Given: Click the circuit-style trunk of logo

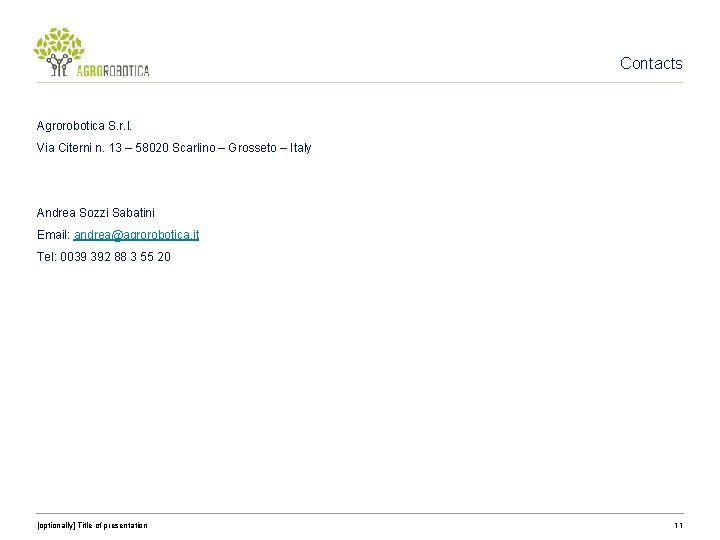Looking at the screenshot, I should (x=60, y=65).
